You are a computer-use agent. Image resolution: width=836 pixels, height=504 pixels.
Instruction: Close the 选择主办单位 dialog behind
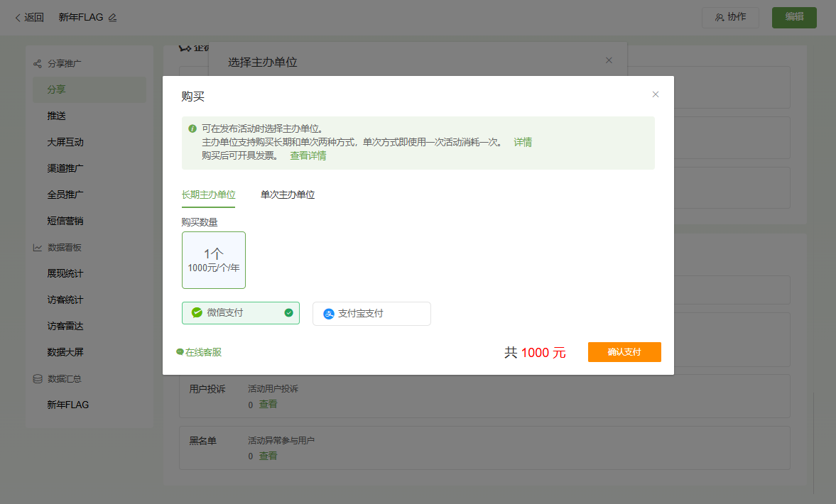608,61
